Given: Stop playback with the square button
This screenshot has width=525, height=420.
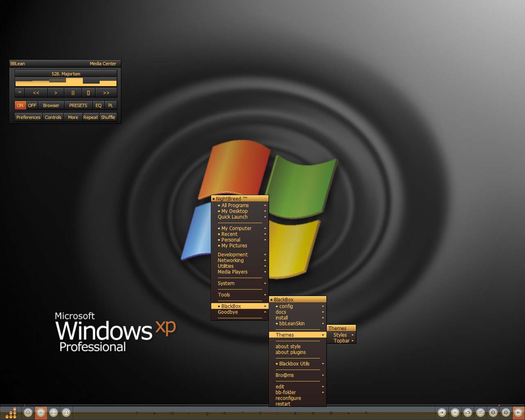Looking at the screenshot, I should point(88,93).
